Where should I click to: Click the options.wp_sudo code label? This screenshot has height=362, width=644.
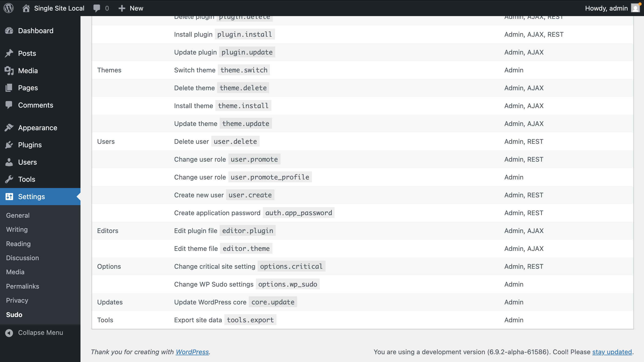pos(288,284)
